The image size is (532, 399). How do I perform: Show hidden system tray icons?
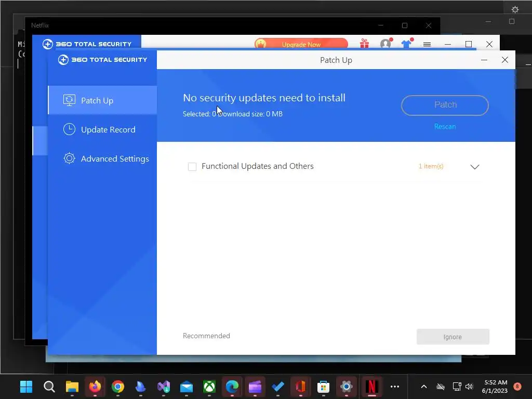click(x=424, y=387)
